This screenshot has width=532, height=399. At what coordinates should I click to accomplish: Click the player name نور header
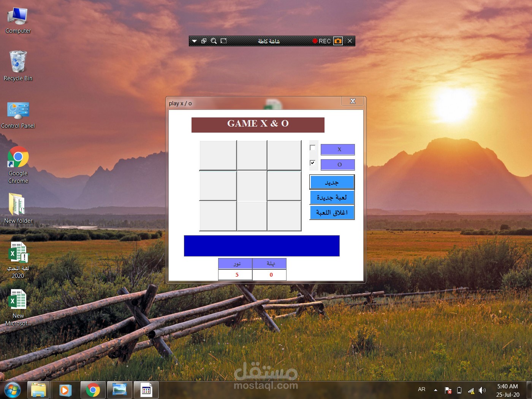click(235, 263)
